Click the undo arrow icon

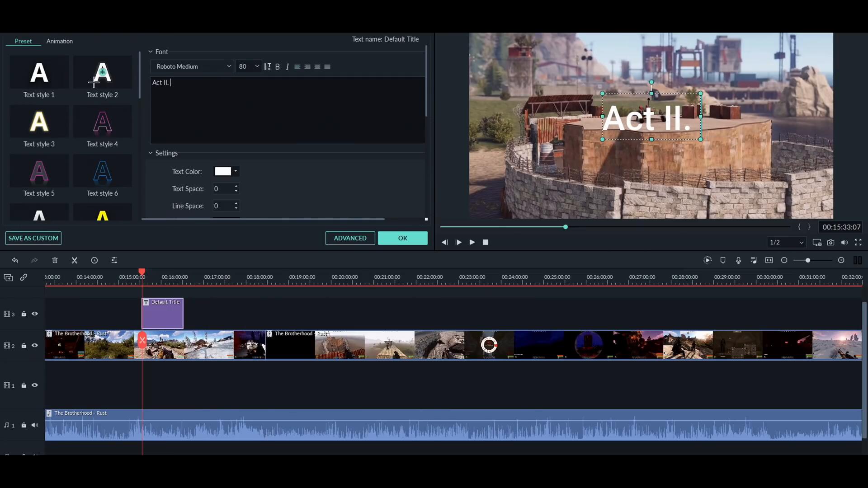(15, 260)
